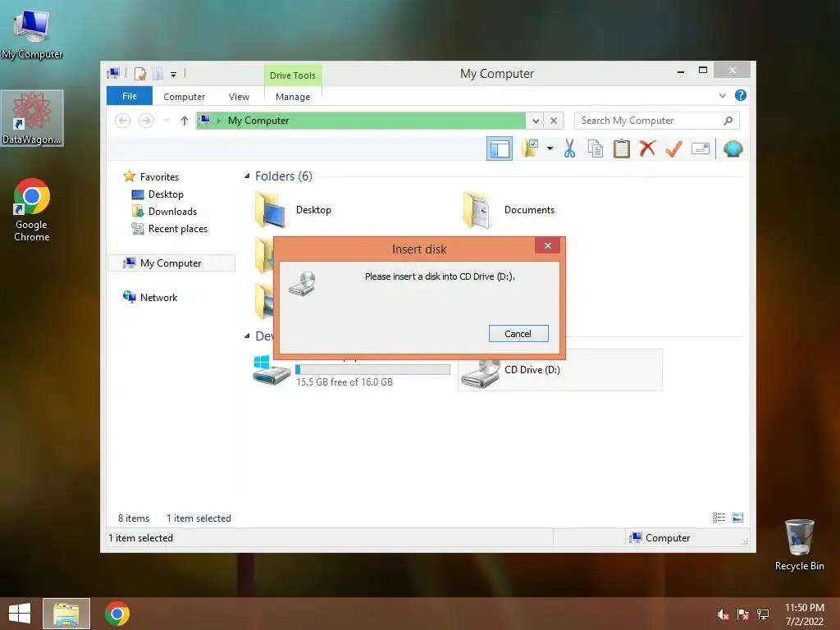Click the drive capacity usage bar

pos(373,369)
